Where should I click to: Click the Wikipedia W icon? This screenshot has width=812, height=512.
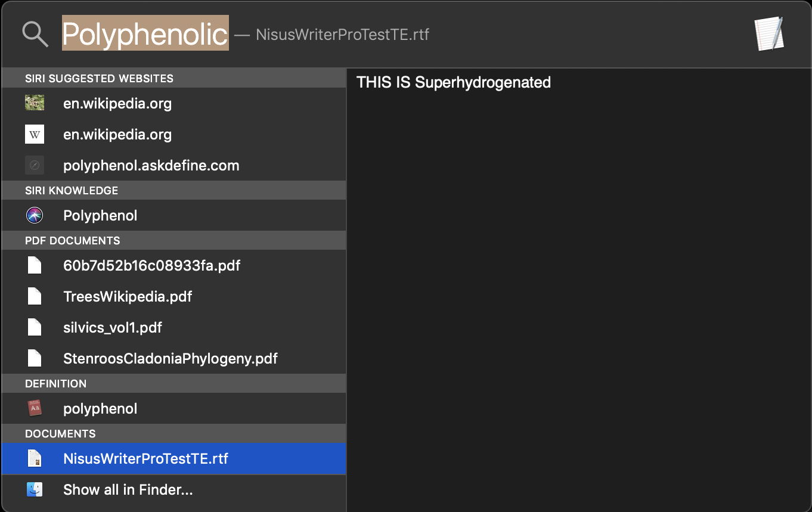(x=35, y=135)
